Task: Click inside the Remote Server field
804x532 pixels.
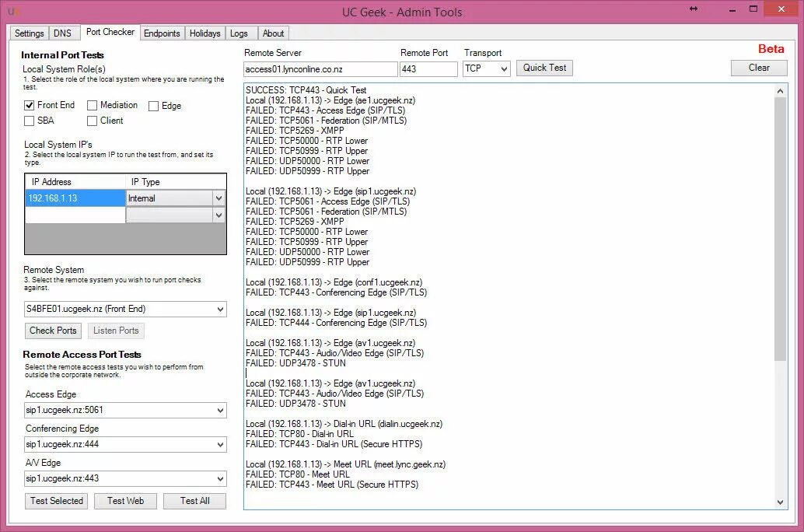Action: (319, 68)
